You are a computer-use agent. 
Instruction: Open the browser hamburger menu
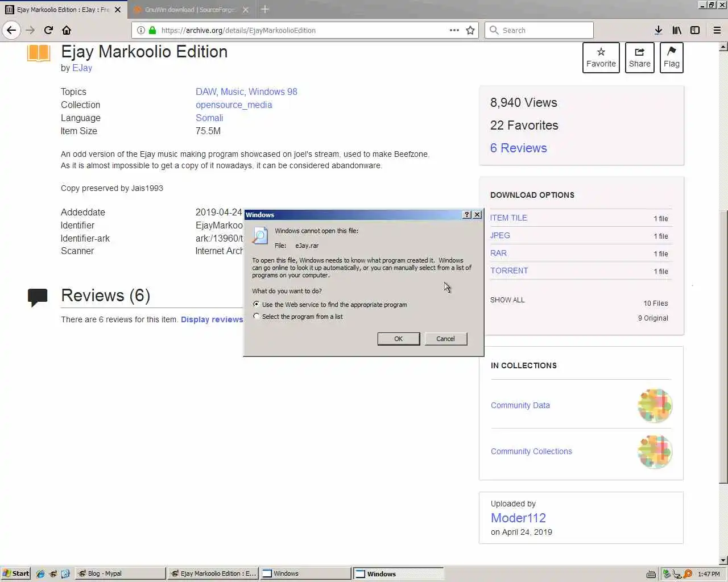pyautogui.click(x=717, y=30)
